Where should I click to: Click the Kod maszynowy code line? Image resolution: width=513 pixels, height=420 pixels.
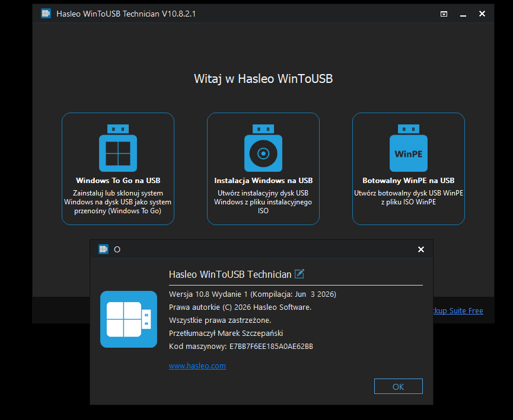coord(241,347)
